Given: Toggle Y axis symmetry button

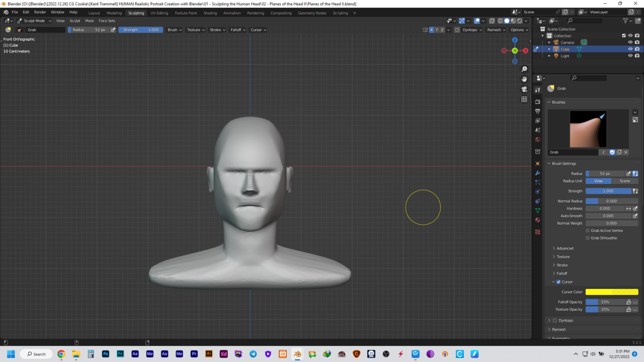Looking at the screenshot, I should pos(437,30).
